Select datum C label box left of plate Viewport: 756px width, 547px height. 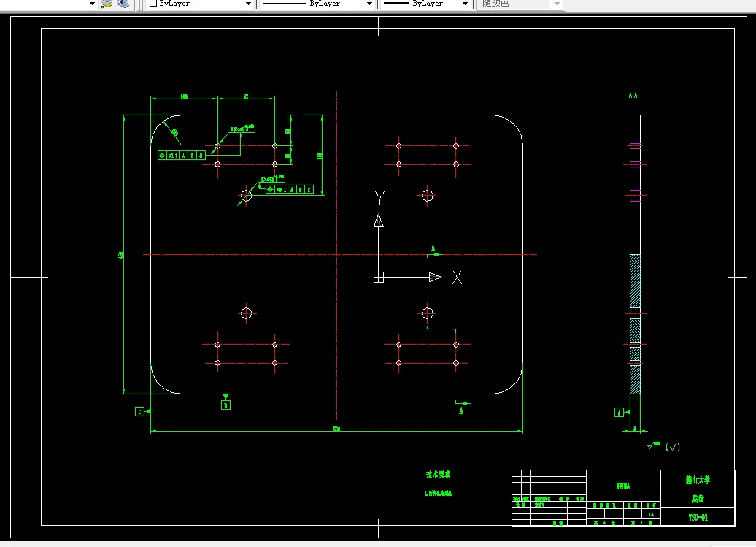tap(139, 411)
